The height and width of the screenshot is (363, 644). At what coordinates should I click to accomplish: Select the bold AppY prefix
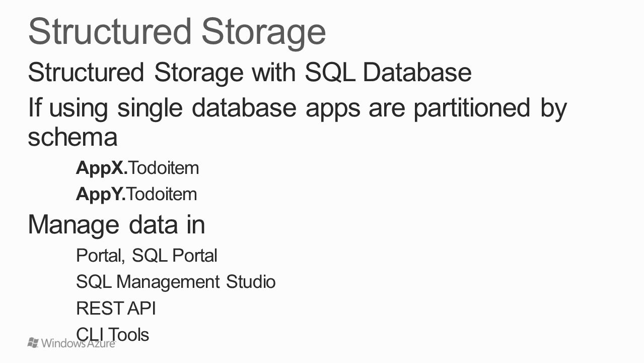tap(101, 194)
